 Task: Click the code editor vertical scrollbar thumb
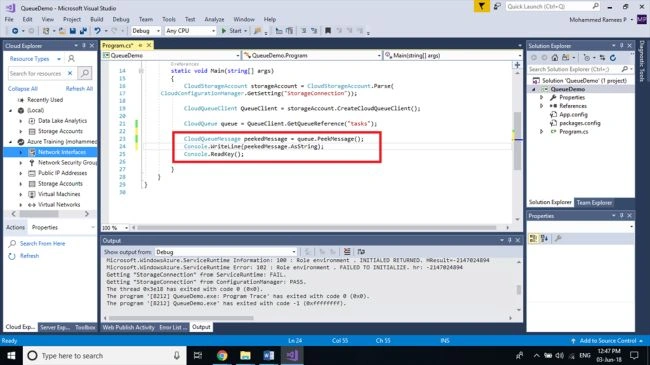[517, 141]
